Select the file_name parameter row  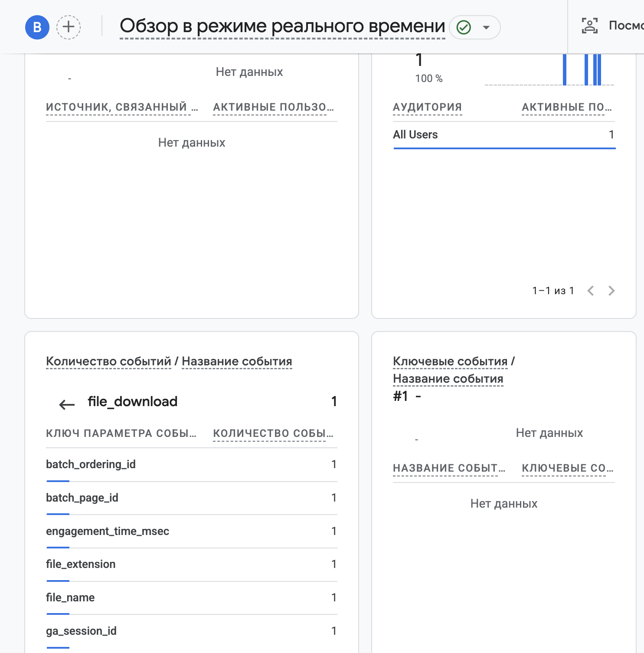(x=192, y=598)
